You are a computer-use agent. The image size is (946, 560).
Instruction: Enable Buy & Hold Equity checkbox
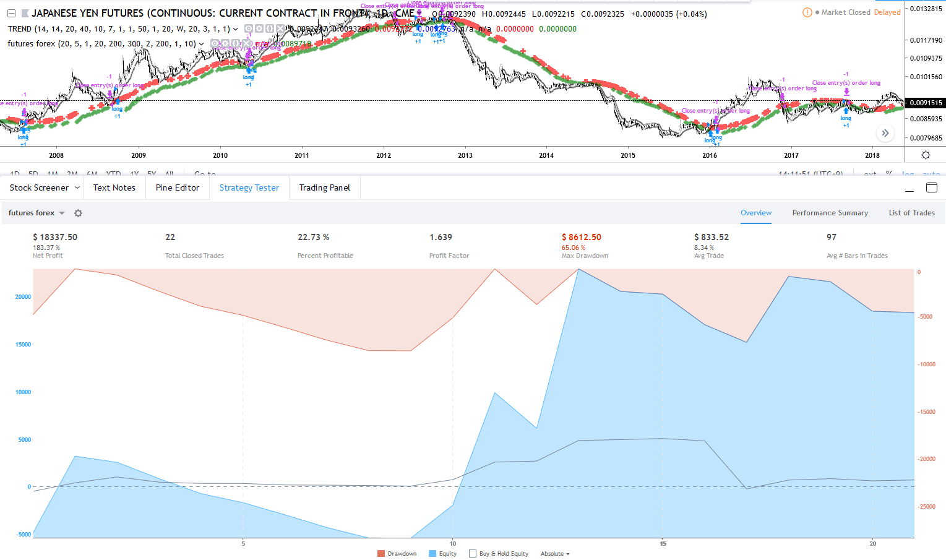point(473,554)
